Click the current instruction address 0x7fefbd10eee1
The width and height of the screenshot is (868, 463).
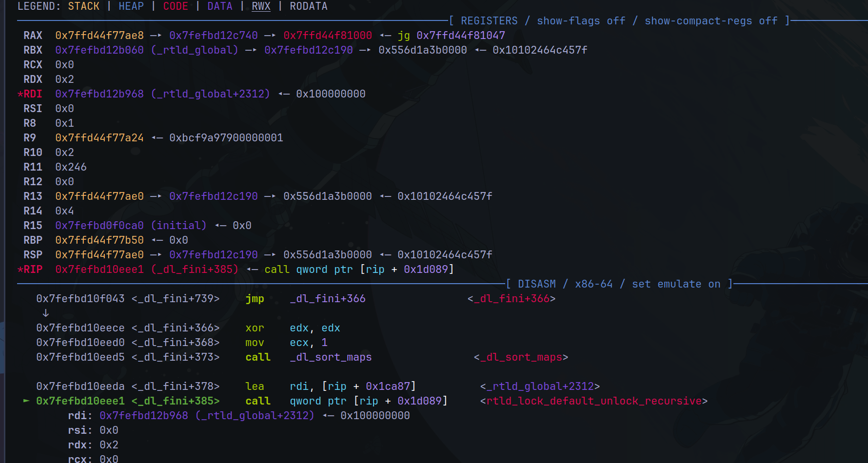click(80, 401)
